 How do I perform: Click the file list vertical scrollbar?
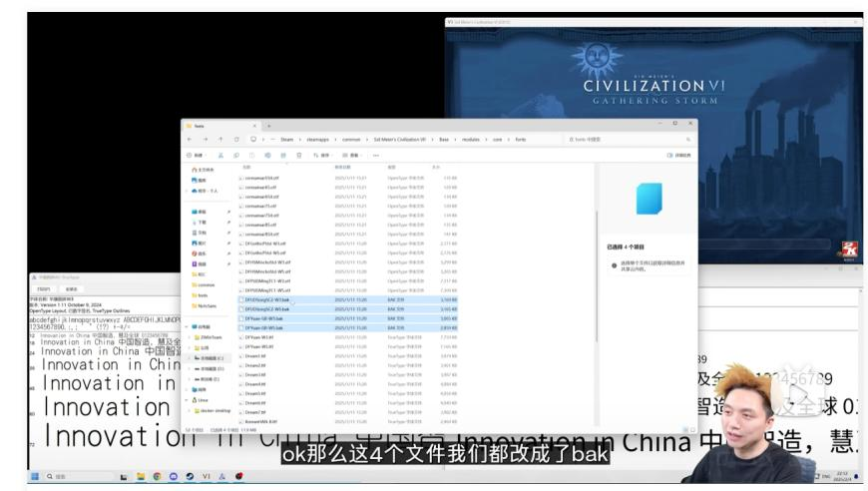click(x=597, y=275)
